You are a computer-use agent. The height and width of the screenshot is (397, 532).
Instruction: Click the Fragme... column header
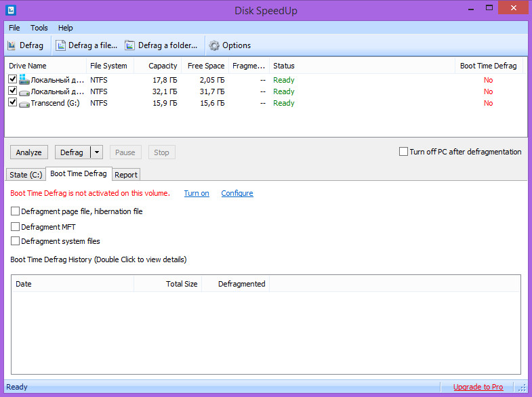pyautogui.click(x=249, y=66)
